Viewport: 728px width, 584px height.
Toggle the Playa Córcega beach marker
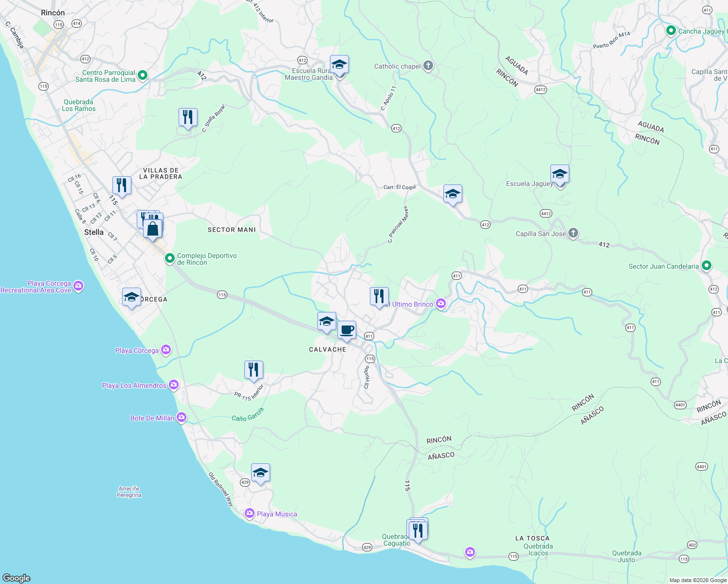(x=165, y=350)
